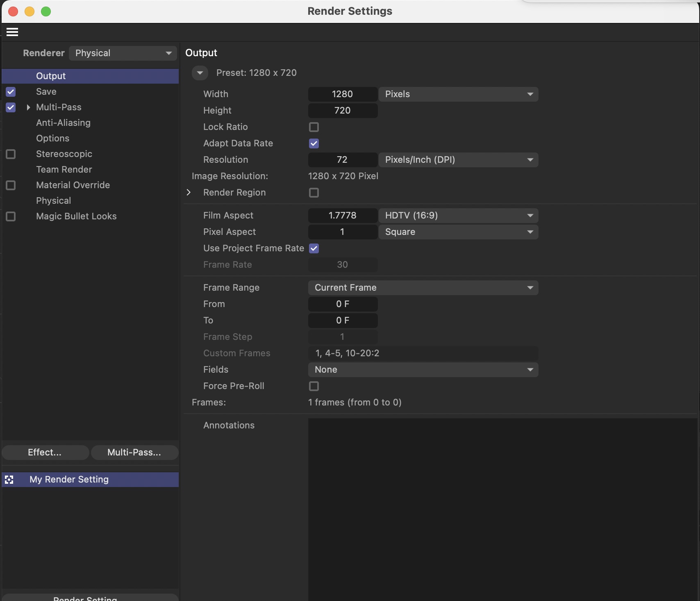This screenshot has height=601, width=700.
Task: Open the Pixels unit dropdown
Action: 459,94
